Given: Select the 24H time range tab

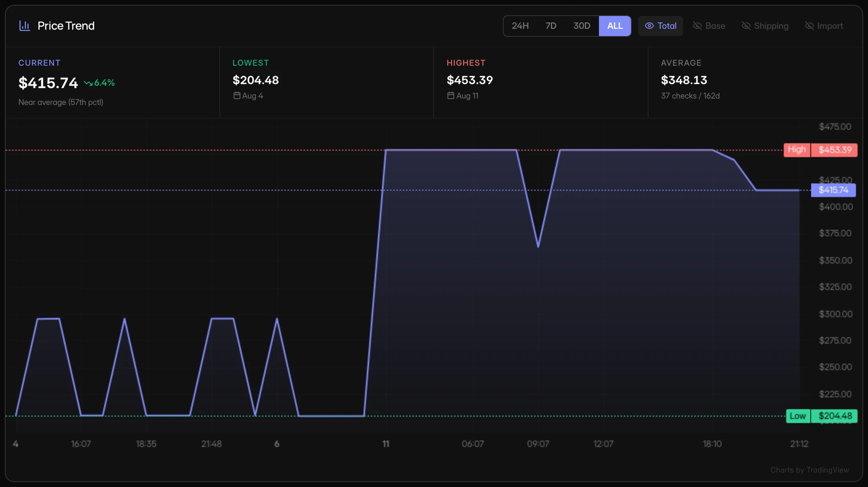Looking at the screenshot, I should (520, 26).
